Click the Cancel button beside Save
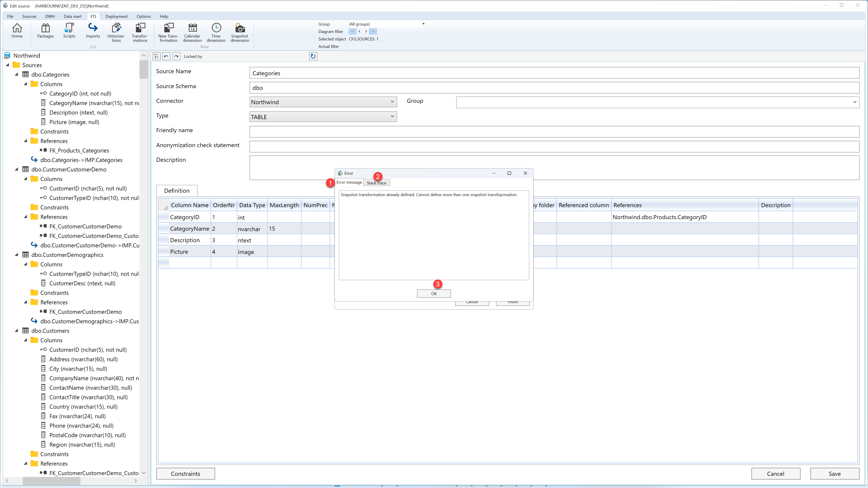Image resolution: width=868 pixels, height=488 pixels. point(775,474)
